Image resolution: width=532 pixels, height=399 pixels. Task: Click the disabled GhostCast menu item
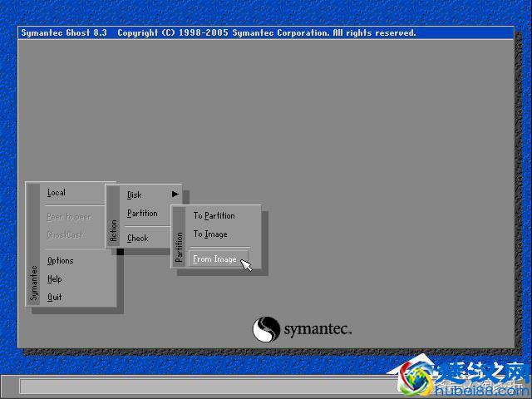point(65,235)
